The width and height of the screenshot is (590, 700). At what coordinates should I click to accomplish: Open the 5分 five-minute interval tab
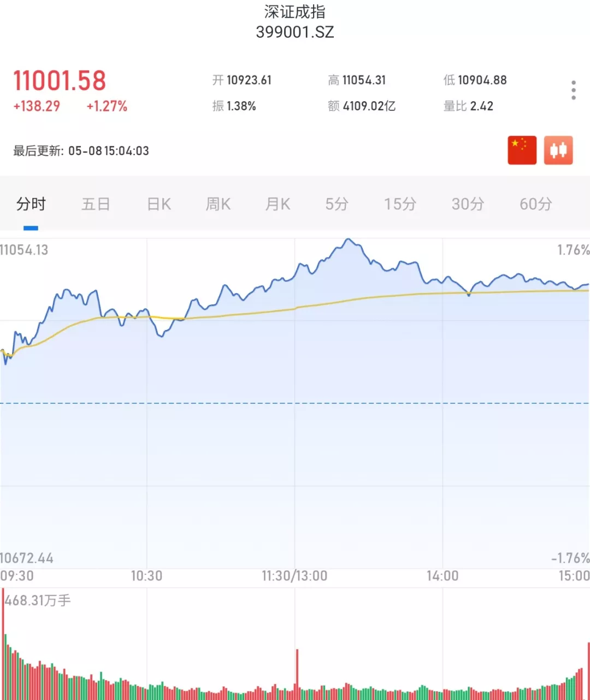pyautogui.click(x=337, y=204)
